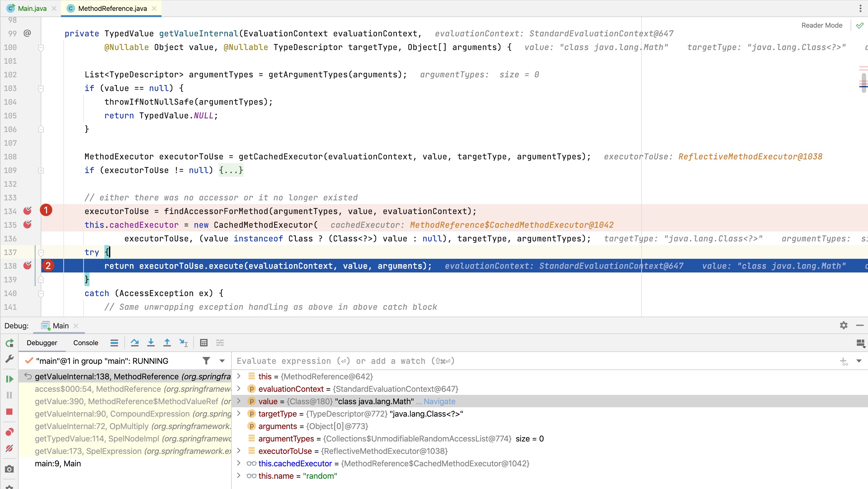
Task: Close the Main.java editor tab
Action: [x=54, y=8]
